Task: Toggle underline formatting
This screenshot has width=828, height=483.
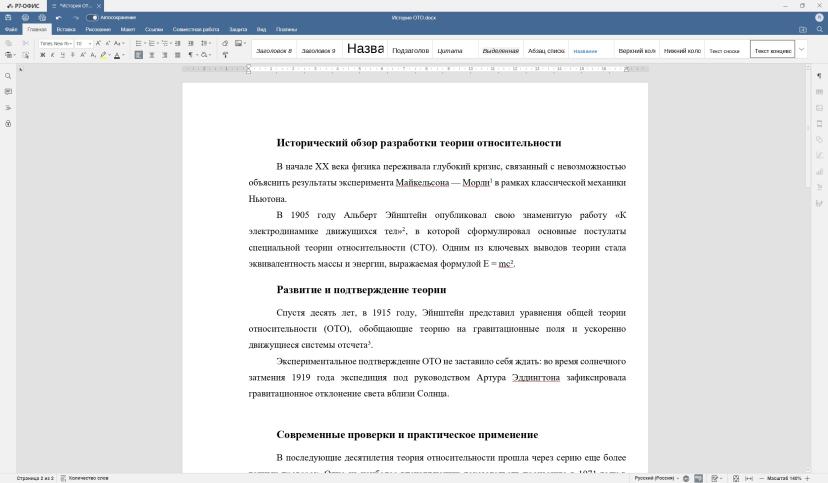Action: click(63, 55)
